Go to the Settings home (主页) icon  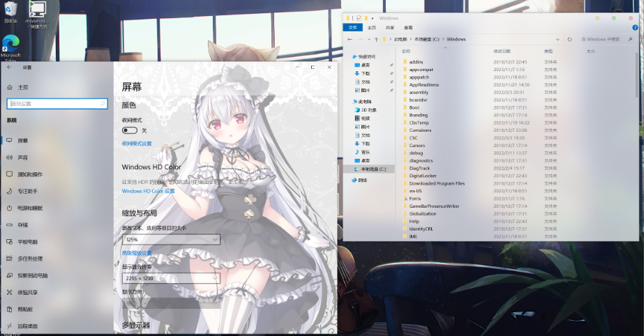[x=10, y=87]
